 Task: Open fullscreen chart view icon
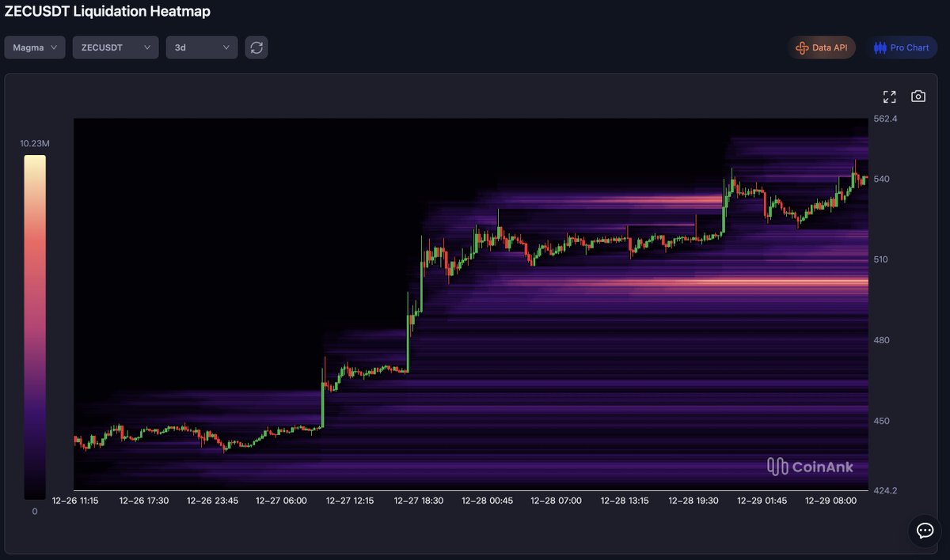tap(890, 96)
